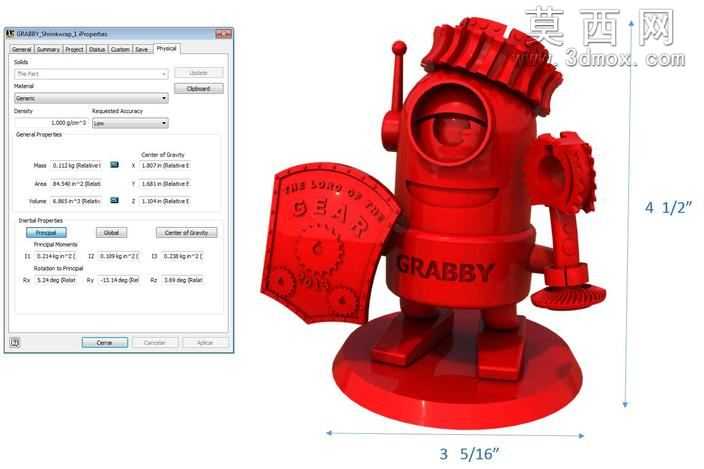This screenshot has height=469, width=704.
Task: Click the Rz rotation field
Action: (183, 280)
